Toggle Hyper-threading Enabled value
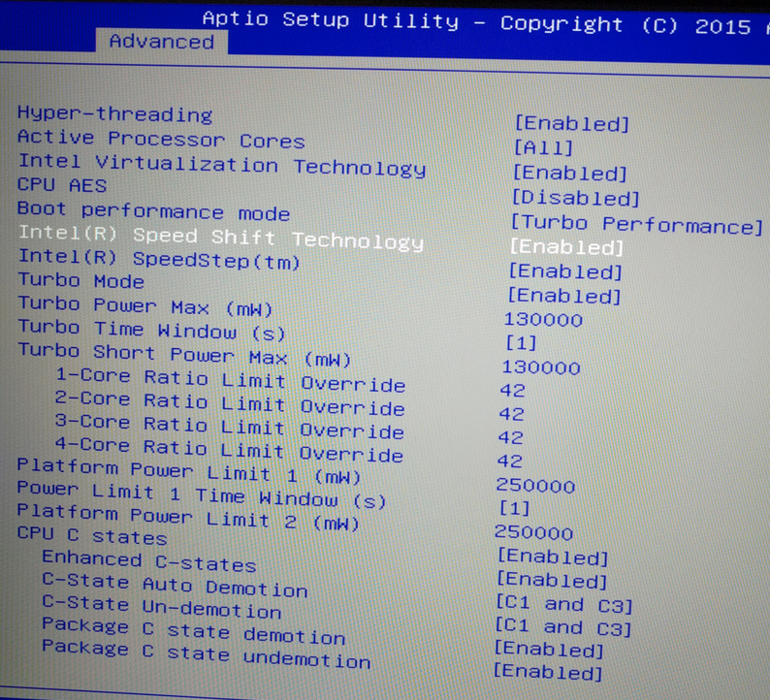 (x=572, y=123)
